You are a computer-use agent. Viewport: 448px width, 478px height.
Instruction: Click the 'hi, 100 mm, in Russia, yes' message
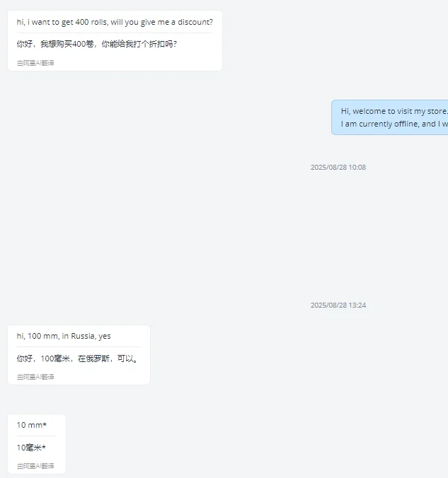64,336
